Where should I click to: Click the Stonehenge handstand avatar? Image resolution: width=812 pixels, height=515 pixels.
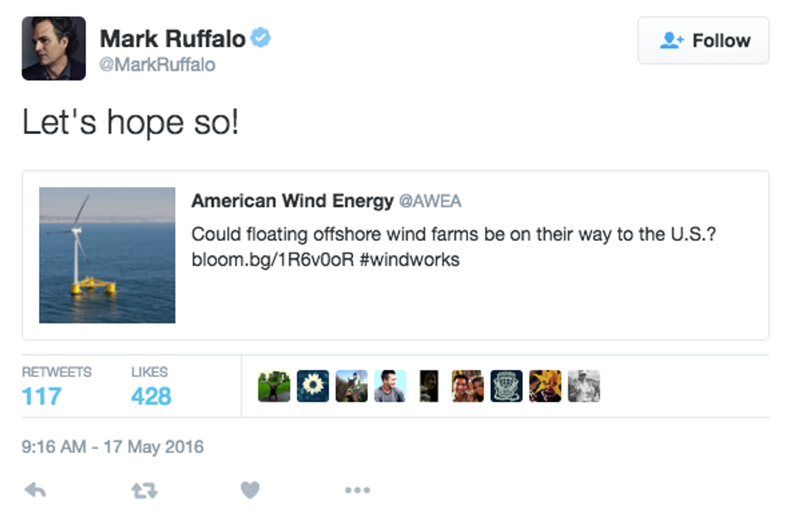tap(274, 386)
